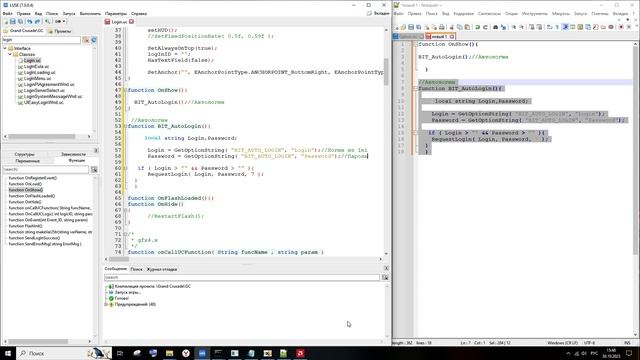The width and height of the screenshot is (640, 360).
Task: Close the bottom output panel
Action: [x=386, y=268]
